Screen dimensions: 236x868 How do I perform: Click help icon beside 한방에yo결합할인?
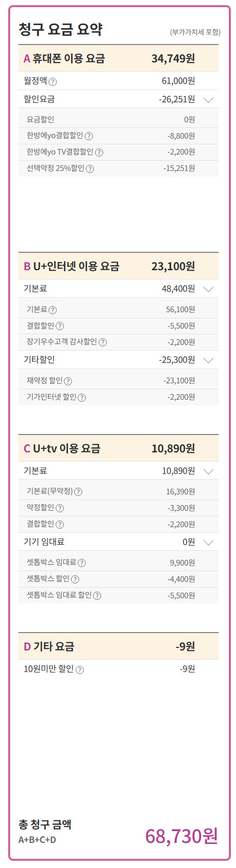click(x=89, y=136)
